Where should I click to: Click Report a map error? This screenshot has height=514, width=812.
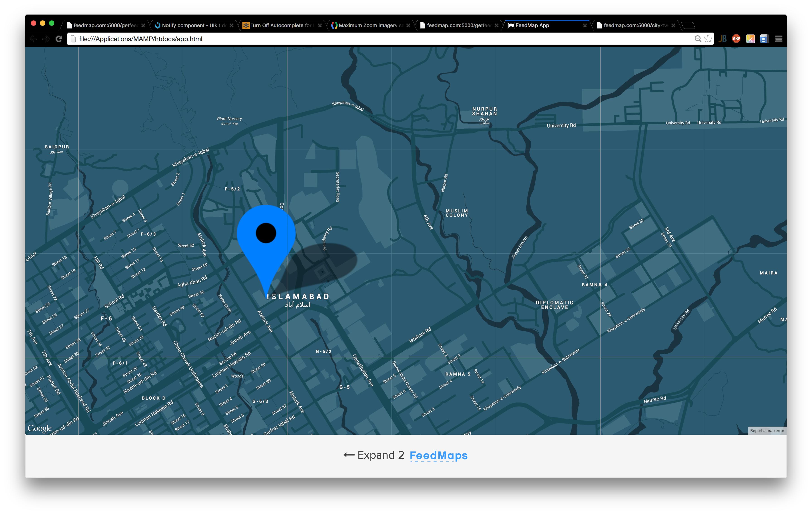pyautogui.click(x=767, y=431)
